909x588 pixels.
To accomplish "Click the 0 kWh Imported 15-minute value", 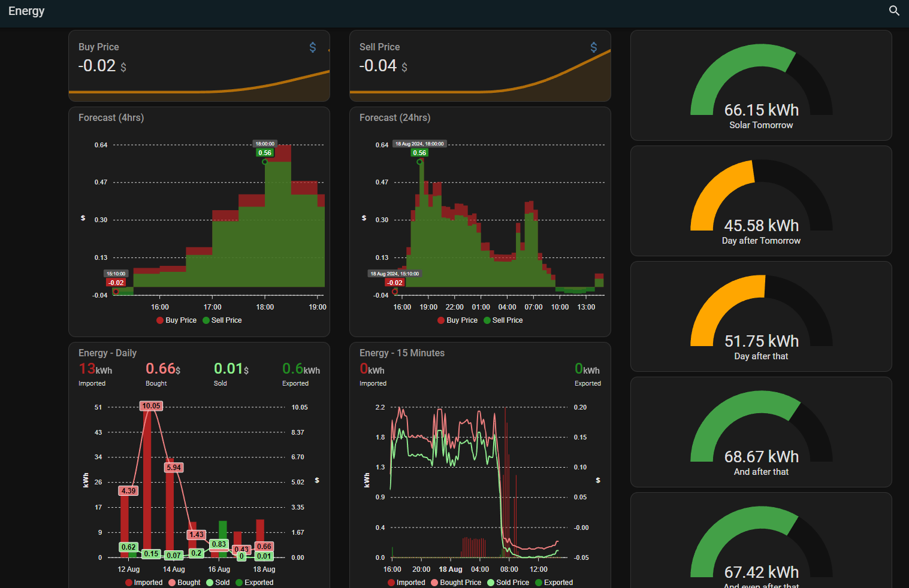I will pyautogui.click(x=372, y=369).
